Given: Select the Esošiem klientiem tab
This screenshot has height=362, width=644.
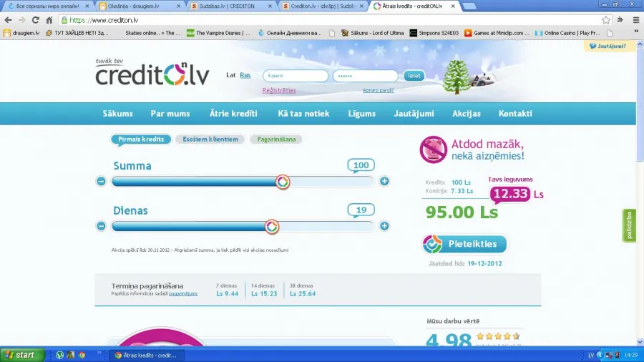Looking at the screenshot, I should point(210,139).
